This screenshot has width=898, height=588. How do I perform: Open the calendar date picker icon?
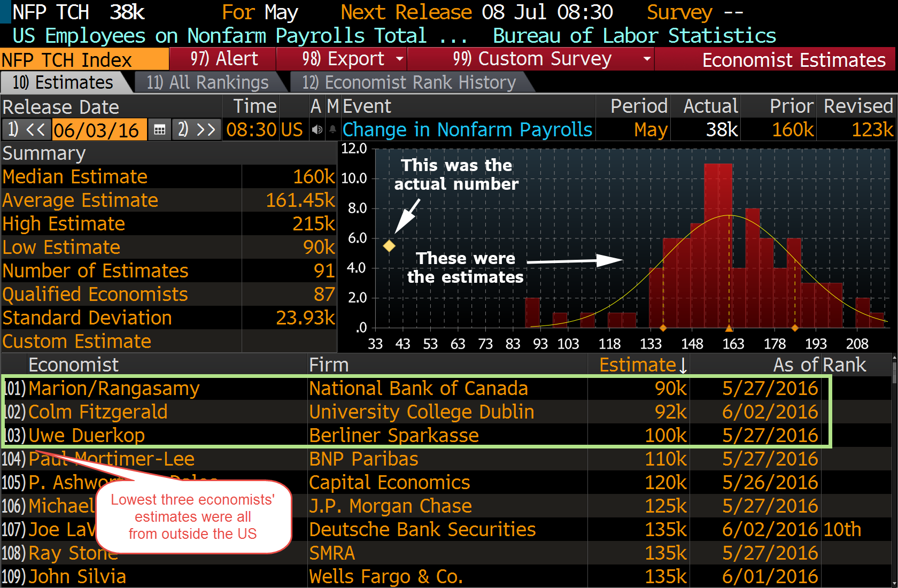click(x=159, y=130)
